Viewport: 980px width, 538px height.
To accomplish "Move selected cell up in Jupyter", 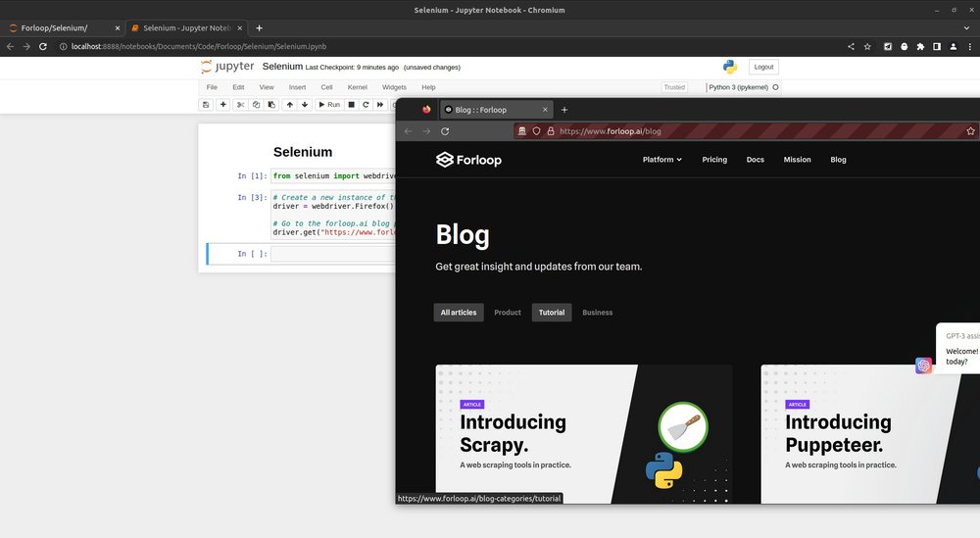I will (289, 105).
